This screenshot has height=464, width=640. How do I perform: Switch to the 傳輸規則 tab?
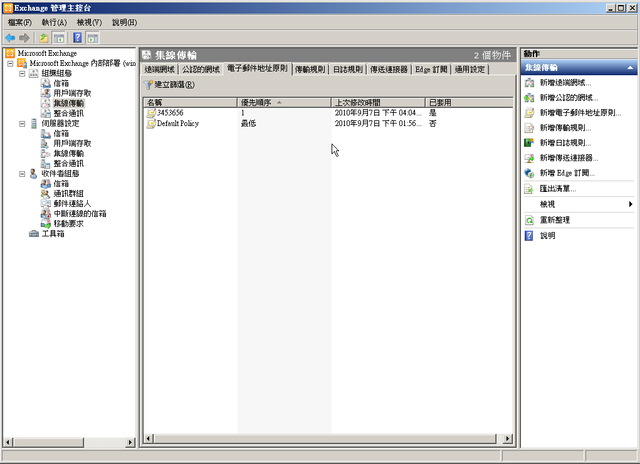pos(310,69)
